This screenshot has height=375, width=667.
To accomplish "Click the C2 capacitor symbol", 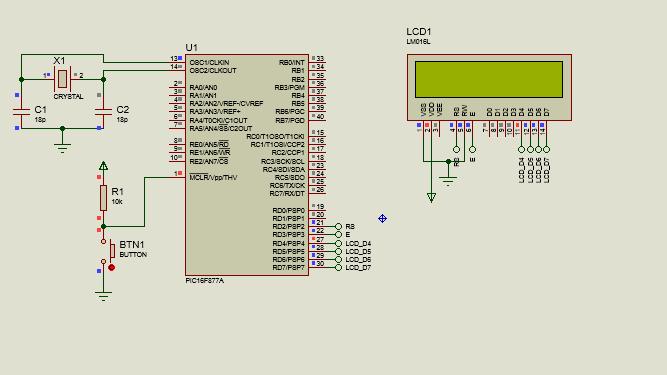I will click(103, 112).
